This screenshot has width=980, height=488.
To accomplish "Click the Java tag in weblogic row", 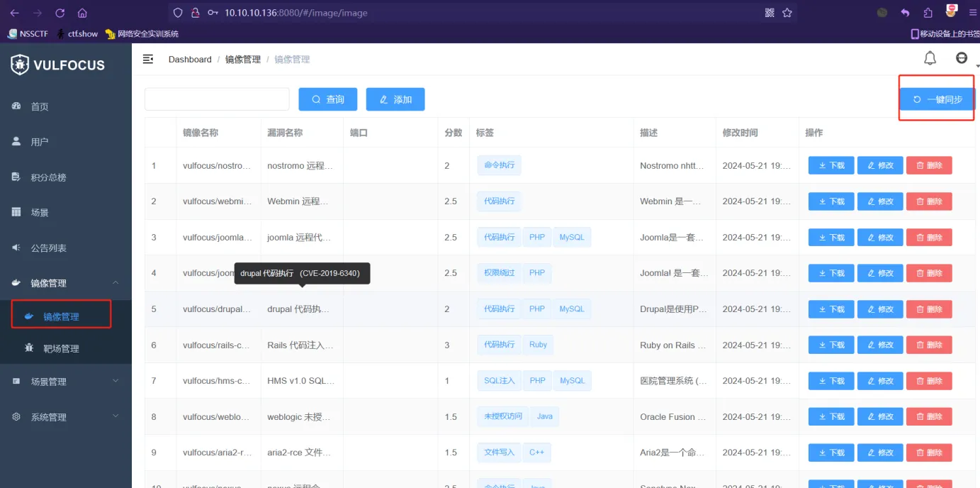I will [544, 416].
